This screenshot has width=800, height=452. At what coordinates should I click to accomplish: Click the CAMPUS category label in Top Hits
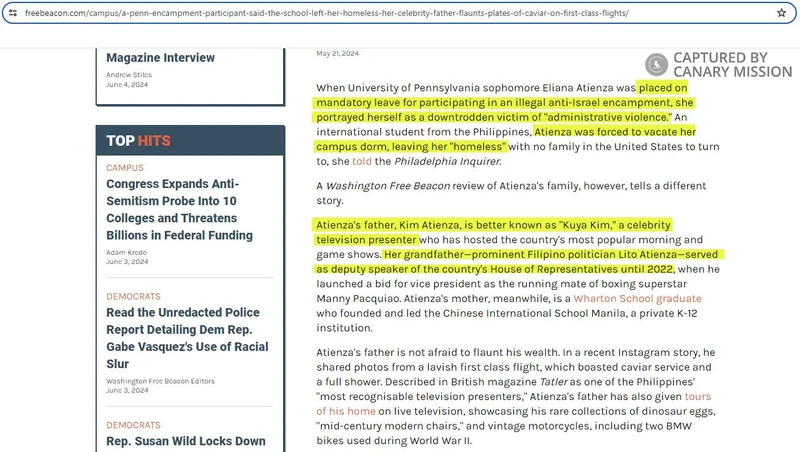[125, 168]
